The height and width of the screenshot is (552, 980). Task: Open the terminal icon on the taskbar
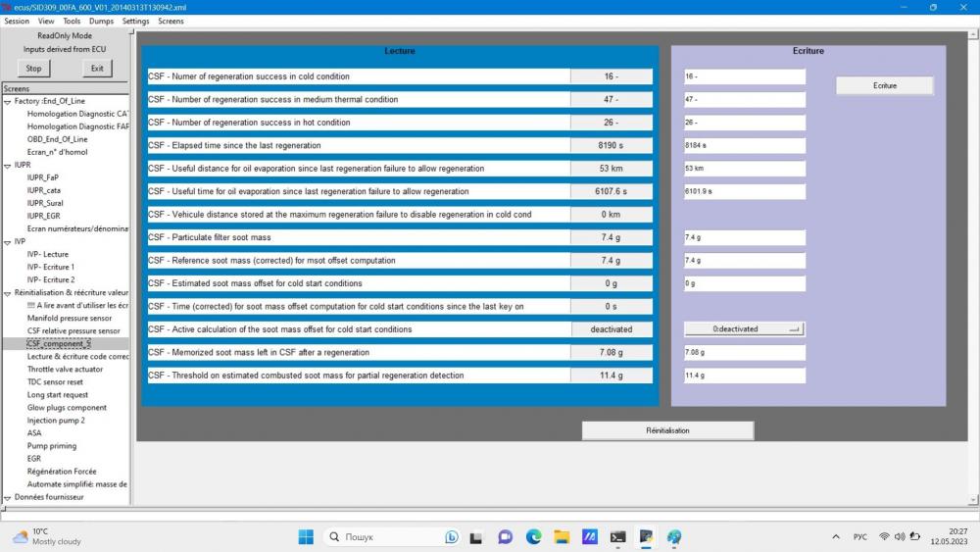618,537
